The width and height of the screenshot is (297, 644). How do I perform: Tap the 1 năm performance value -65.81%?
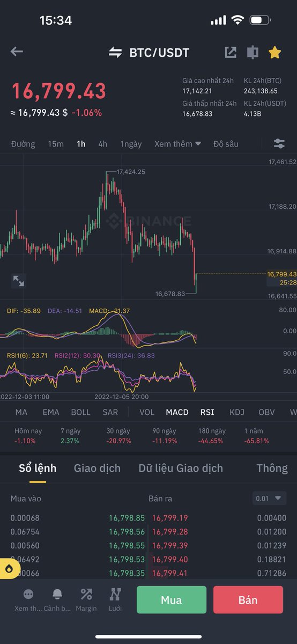pos(257,441)
